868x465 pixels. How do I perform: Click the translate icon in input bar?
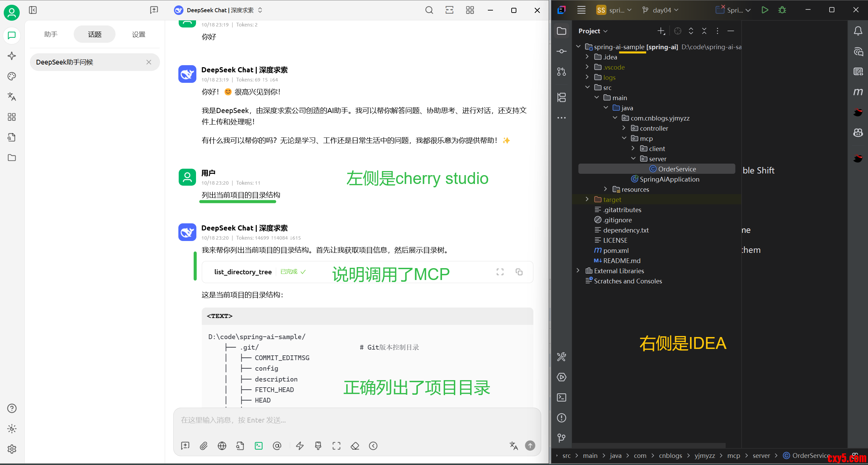pyautogui.click(x=513, y=446)
